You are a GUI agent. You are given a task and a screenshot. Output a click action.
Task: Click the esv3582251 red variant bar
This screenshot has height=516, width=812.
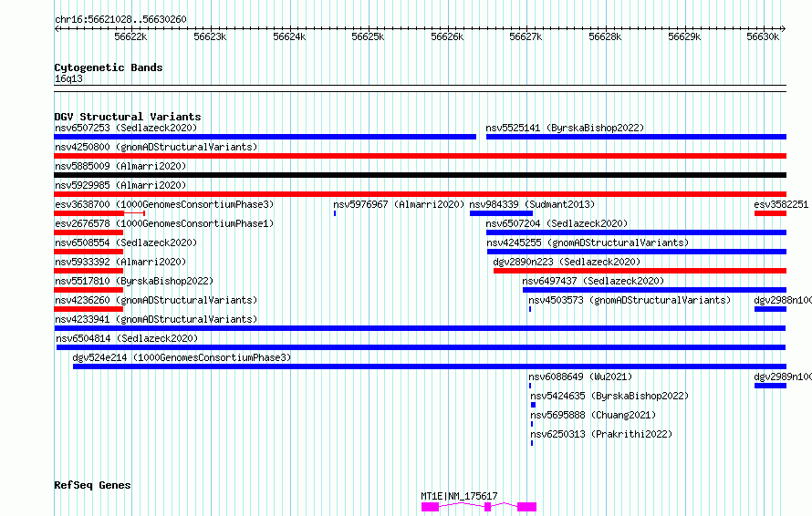click(771, 213)
